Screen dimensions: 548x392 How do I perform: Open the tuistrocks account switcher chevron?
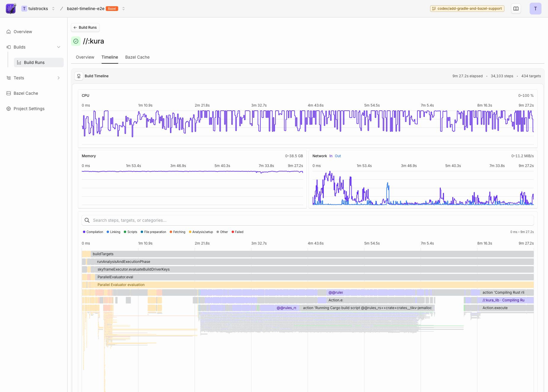[53, 9]
